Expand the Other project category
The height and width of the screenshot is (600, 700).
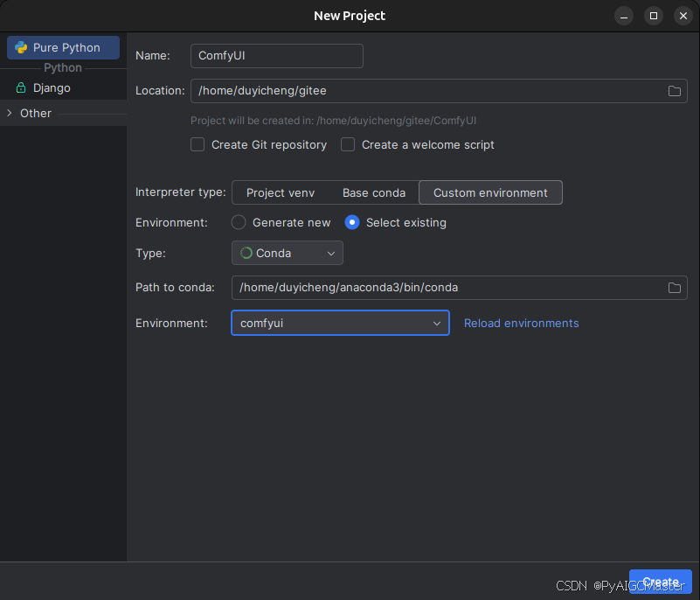10,113
